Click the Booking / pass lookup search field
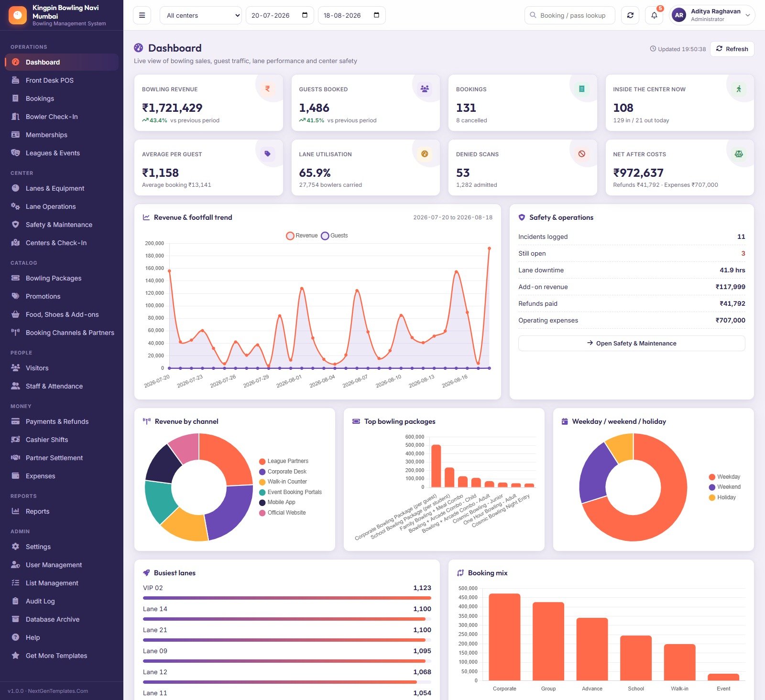The width and height of the screenshot is (765, 700). (570, 15)
